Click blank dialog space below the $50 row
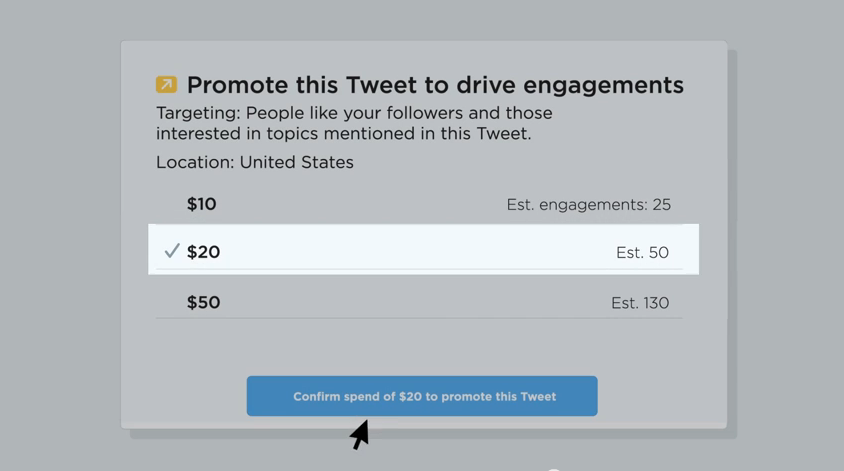This screenshot has height=471, width=844. click(x=420, y=345)
